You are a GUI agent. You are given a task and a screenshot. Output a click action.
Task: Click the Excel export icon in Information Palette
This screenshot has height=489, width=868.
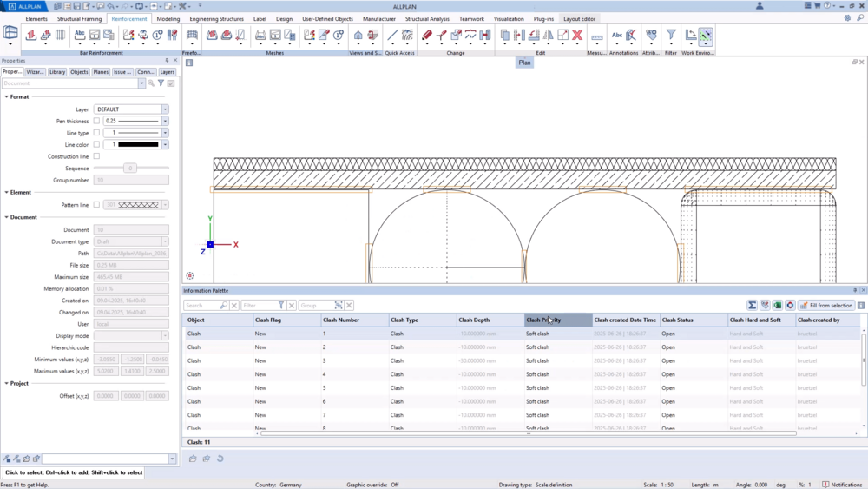pos(778,306)
